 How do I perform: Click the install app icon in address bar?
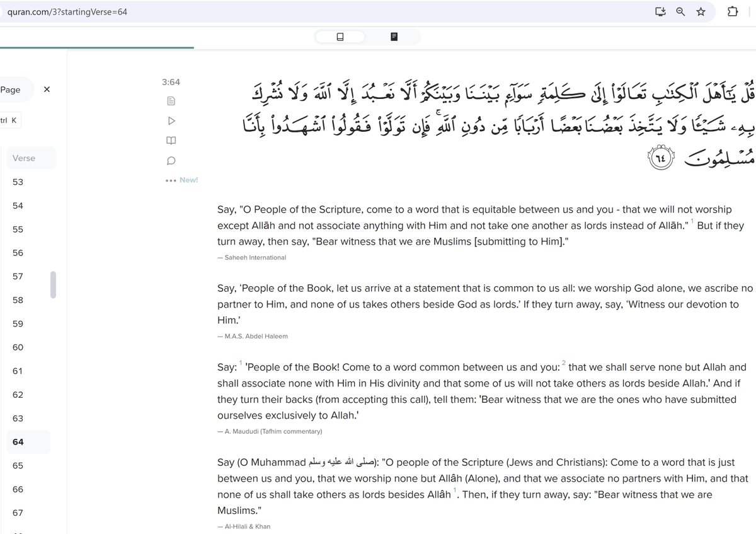click(660, 11)
